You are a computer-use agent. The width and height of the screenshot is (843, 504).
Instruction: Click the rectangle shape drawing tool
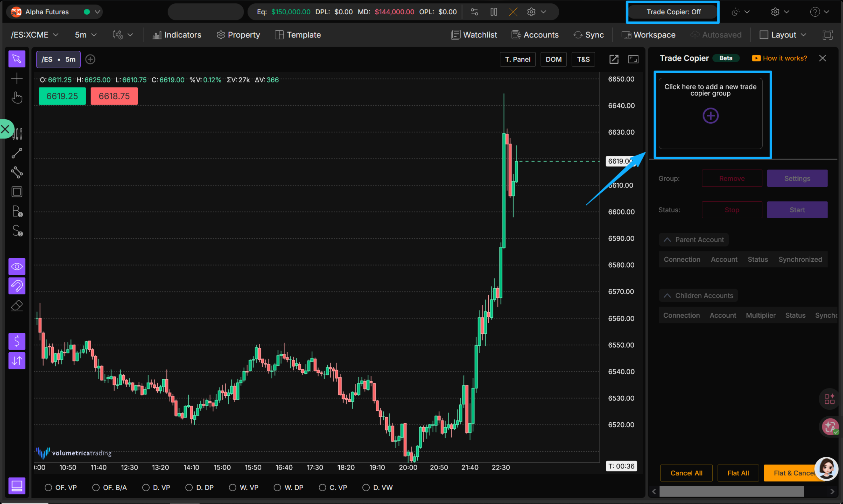(x=17, y=192)
